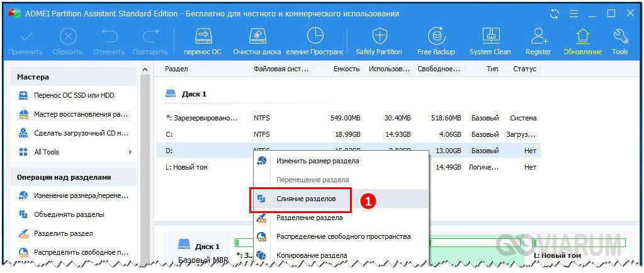
Task: Select Изменить размер раздела menu entry
Action: click(317, 161)
